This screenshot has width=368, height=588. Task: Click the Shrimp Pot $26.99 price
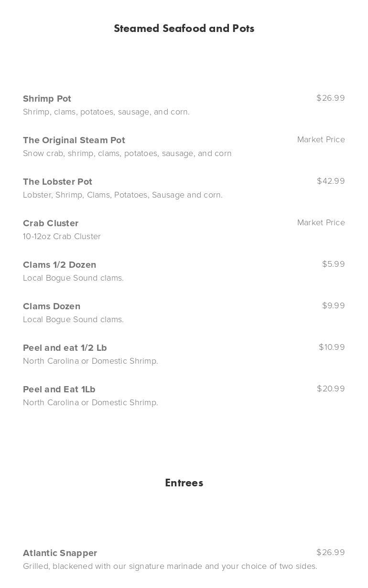click(330, 98)
